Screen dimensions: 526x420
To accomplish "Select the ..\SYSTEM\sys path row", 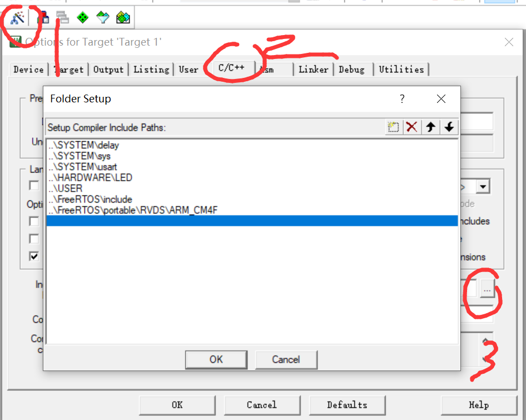I will click(252, 156).
